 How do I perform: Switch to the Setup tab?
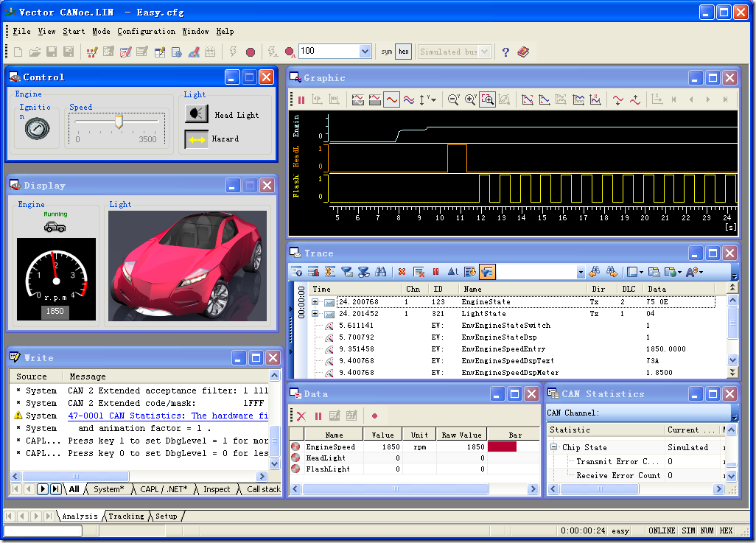pyautogui.click(x=166, y=516)
